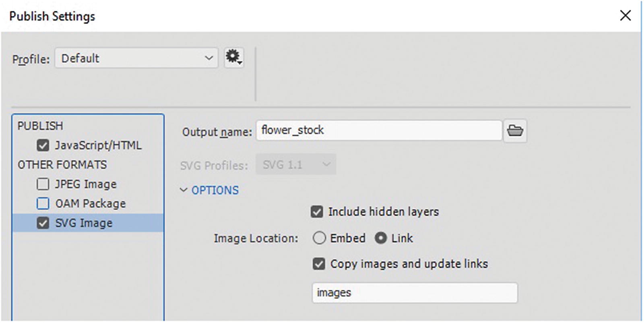Click the Output name text field
Viewport: 644px width, 323px height.
378,130
